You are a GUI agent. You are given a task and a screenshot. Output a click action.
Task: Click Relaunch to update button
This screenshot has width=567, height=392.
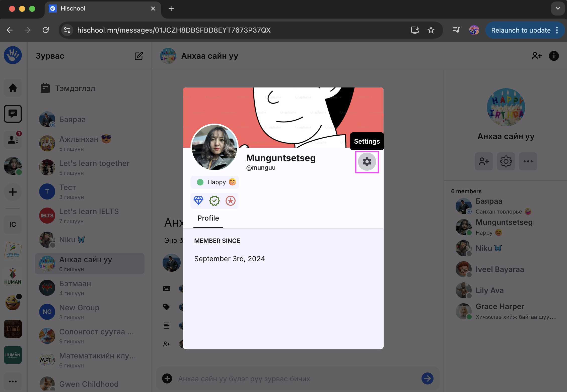(x=521, y=30)
